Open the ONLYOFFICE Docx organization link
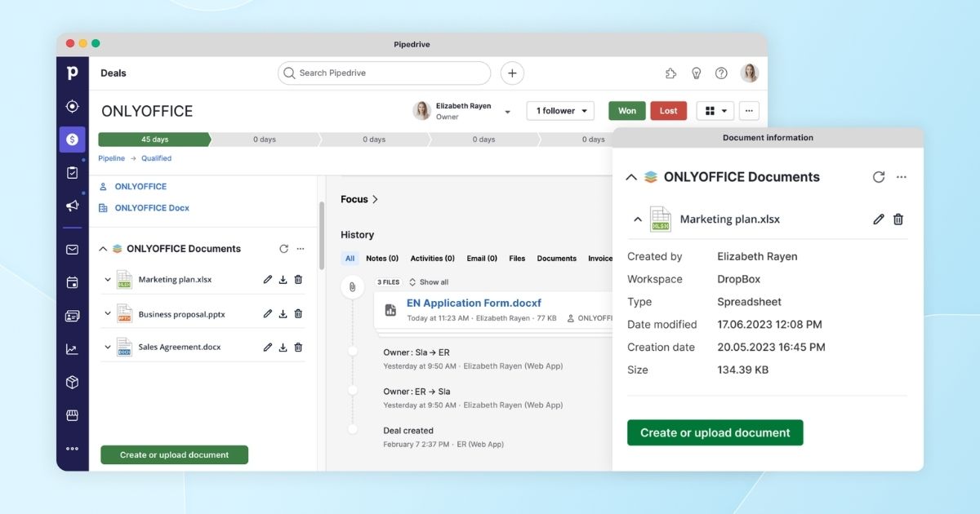 (x=152, y=208)
